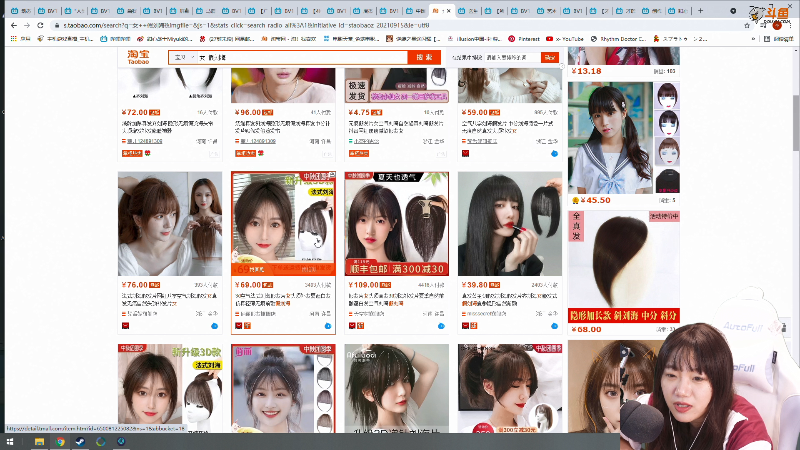
Task: Click the orange search button
Action: pos(424,57)
